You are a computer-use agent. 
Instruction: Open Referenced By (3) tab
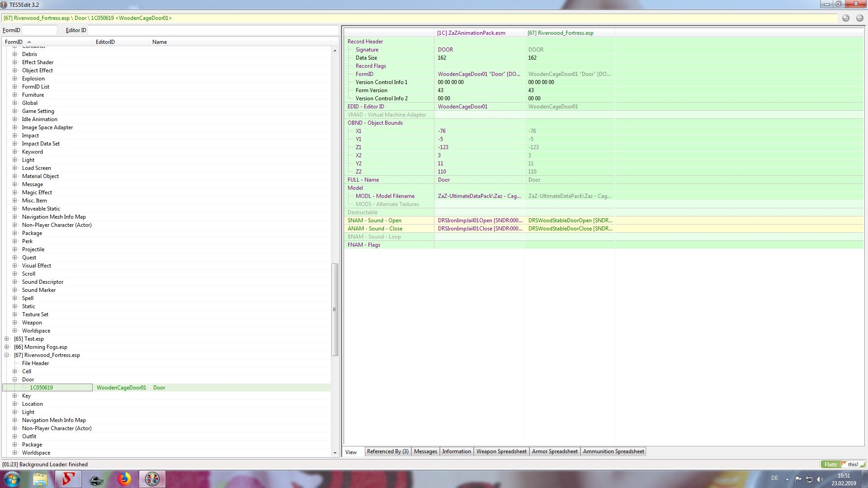388,451
